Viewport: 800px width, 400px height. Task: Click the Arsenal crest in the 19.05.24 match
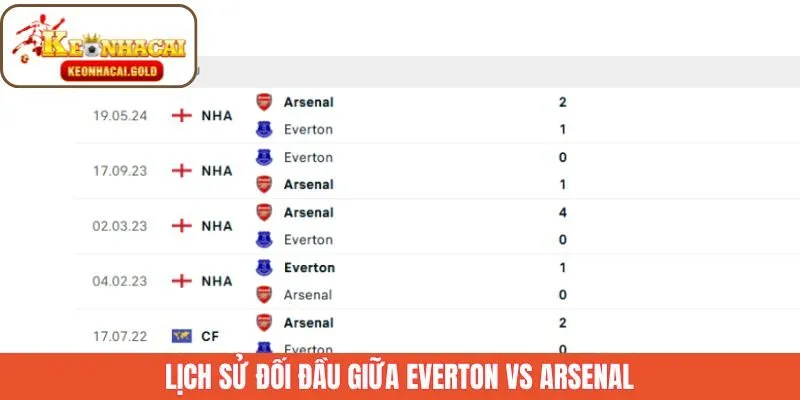coord(264,102)
